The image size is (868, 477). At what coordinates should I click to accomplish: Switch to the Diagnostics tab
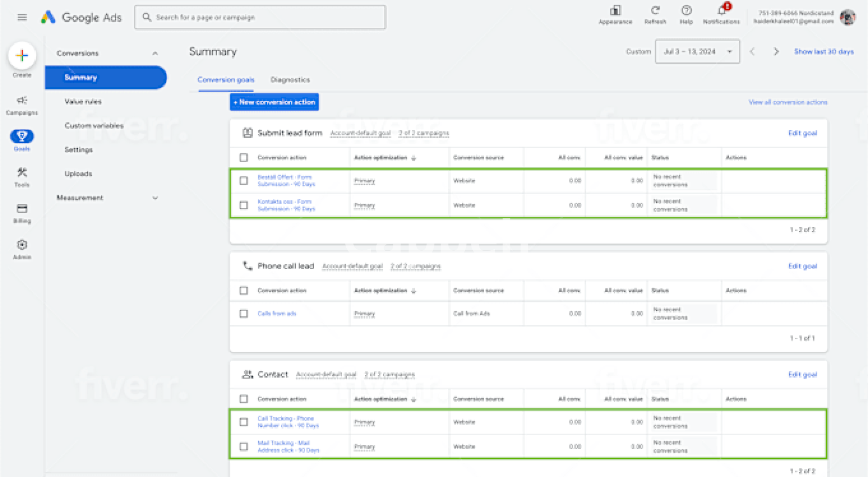(290, 80)
